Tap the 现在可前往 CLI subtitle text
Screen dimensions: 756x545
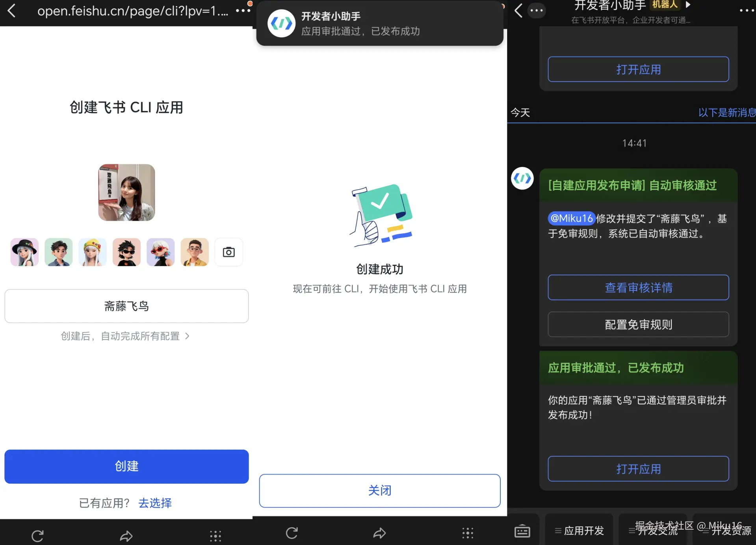(380, 289)
